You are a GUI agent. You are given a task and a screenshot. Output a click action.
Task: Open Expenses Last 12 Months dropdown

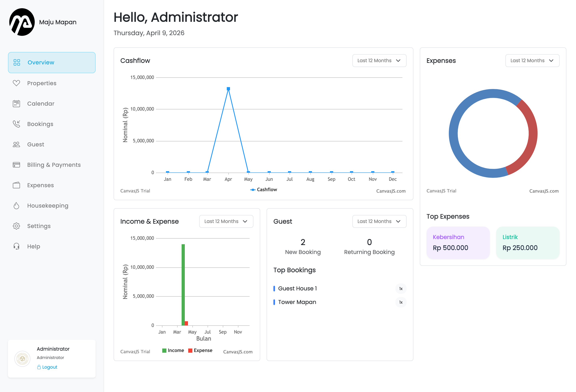click(x=532, y=61)
